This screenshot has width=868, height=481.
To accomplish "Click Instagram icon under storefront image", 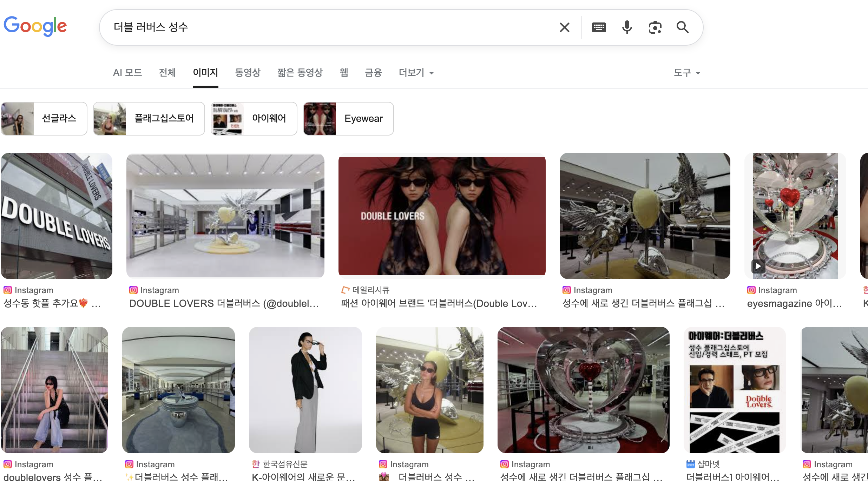I will (8, 290).
